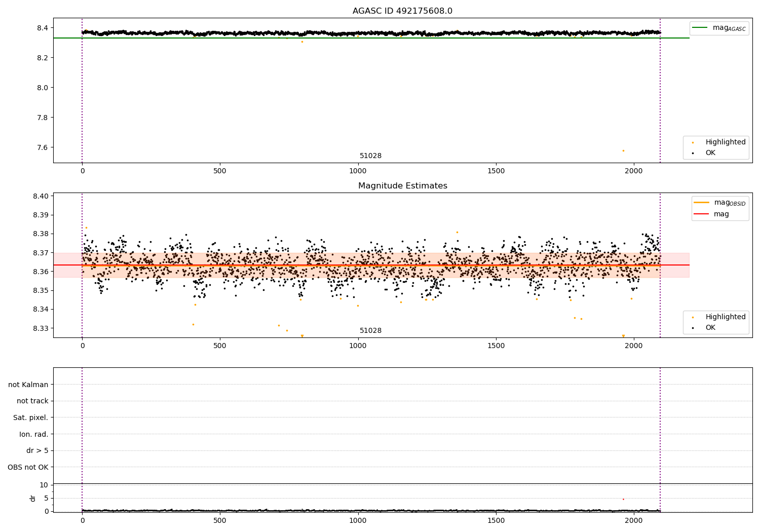Click the orange triangle marker near x=1960
This screenshot has height=532, width=760.
[623, 336]
